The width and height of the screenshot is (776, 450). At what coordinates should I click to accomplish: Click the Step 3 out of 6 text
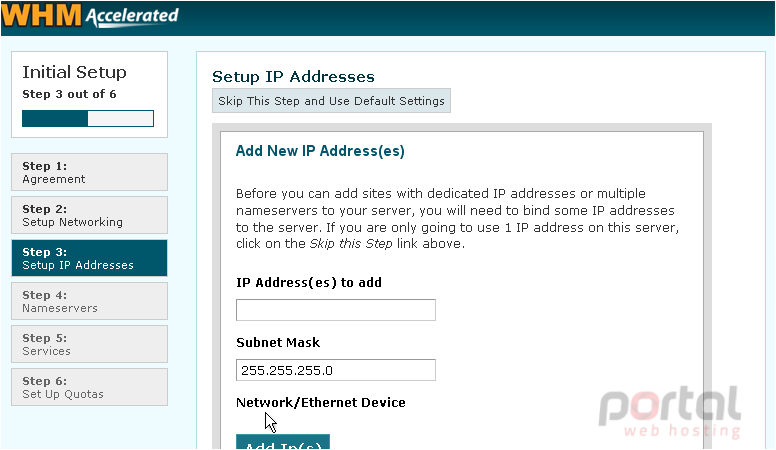pyautogui.click(x=69, y=94)
